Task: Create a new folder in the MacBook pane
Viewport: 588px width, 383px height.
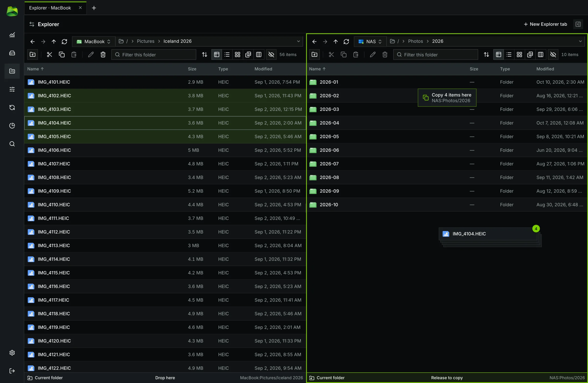Action: 33,55
